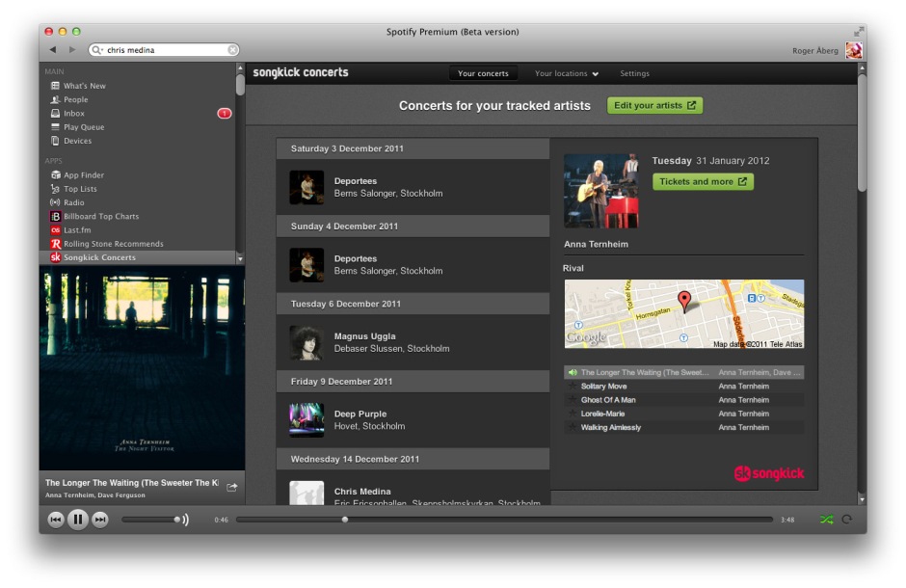
Task: Open the App Finder in sidebar
Action: [83, 175]
